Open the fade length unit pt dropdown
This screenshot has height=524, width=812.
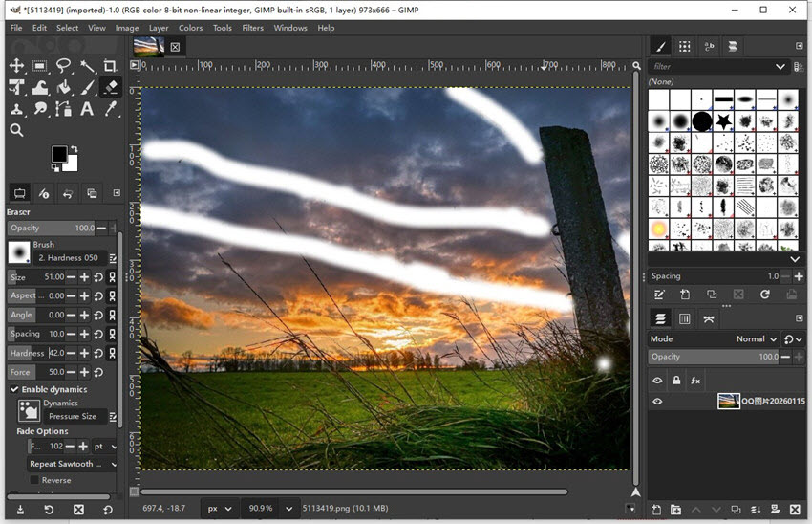click(105, 447)
